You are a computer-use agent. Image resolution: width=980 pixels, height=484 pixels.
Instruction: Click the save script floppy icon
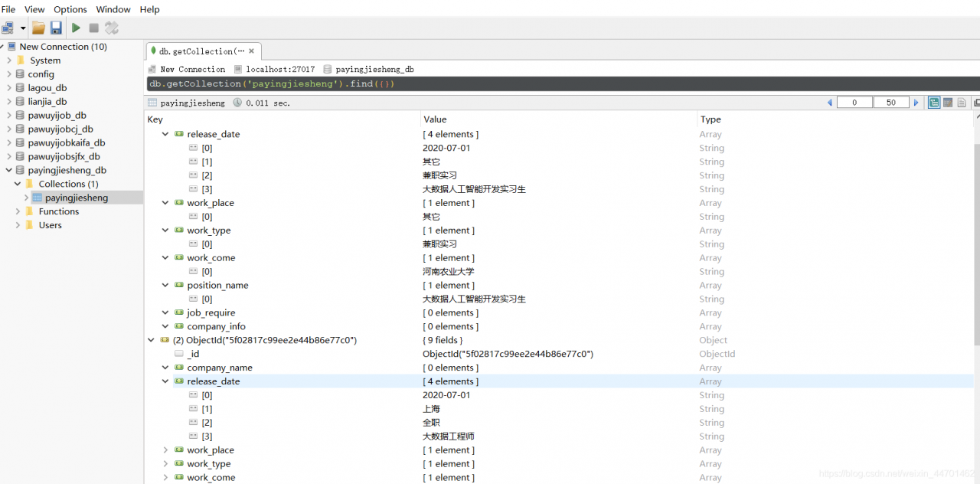click(x=56, y=28)
